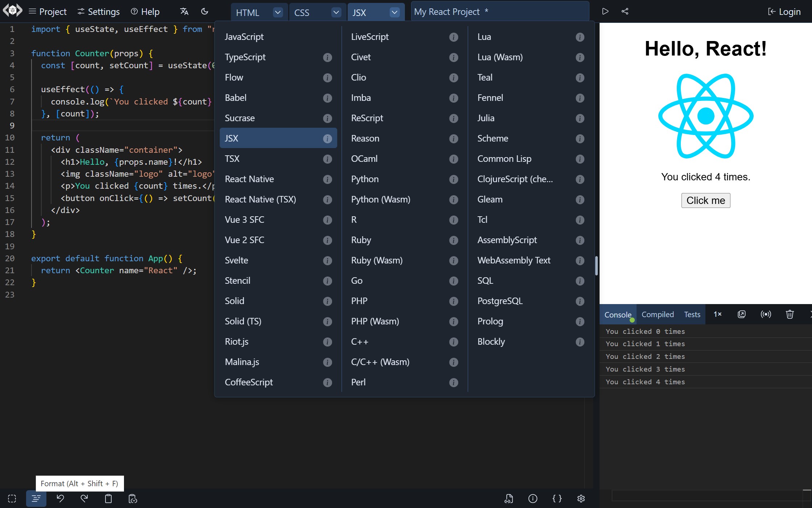The width and height of the screenshot is (812, 508).
Task: Click the Share icon button
Action: pyautogui.click(x=625, y=11)
